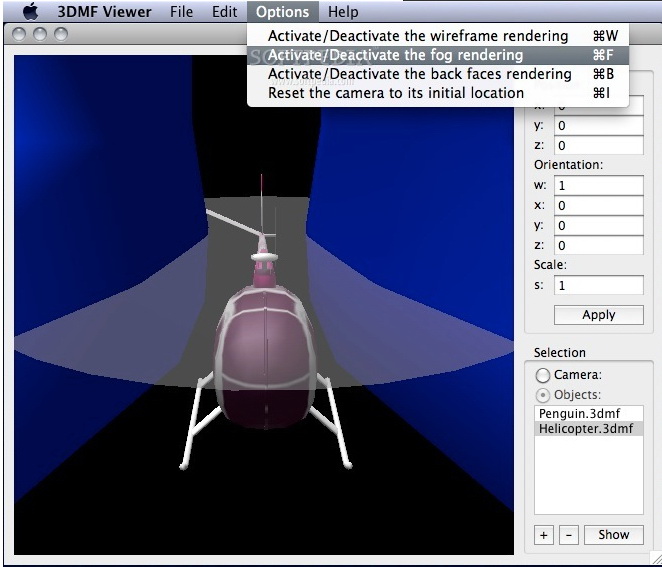Select the Objects radio button
Screen dimensions: 662x567
543,395
